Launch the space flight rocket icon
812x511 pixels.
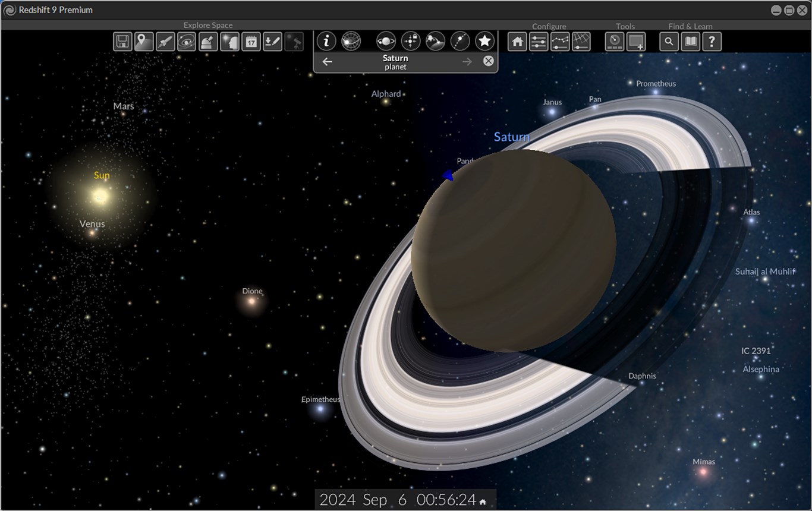165,42
